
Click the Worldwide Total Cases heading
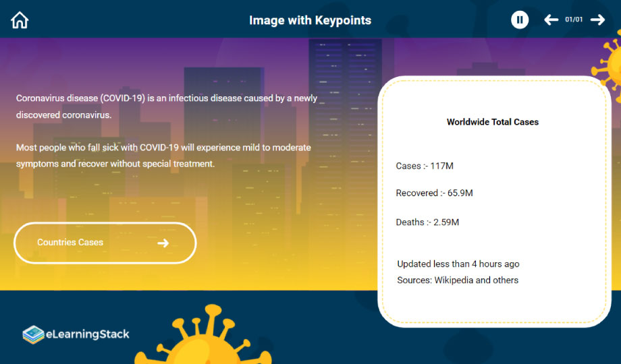coord(493,122)
